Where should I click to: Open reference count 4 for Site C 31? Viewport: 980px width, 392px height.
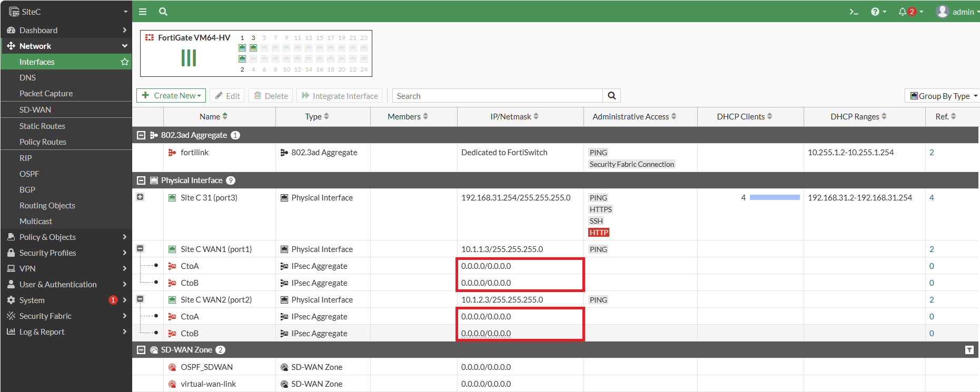(932, 198)
